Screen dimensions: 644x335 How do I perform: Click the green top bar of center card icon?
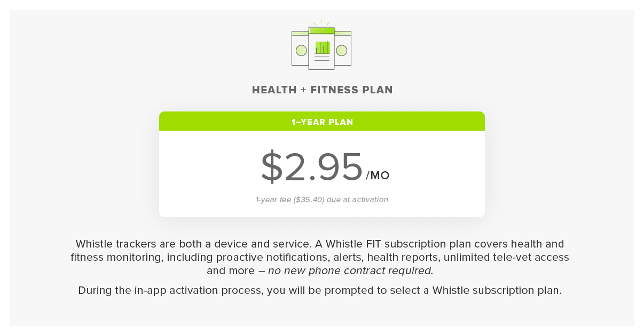coord(321,30)
